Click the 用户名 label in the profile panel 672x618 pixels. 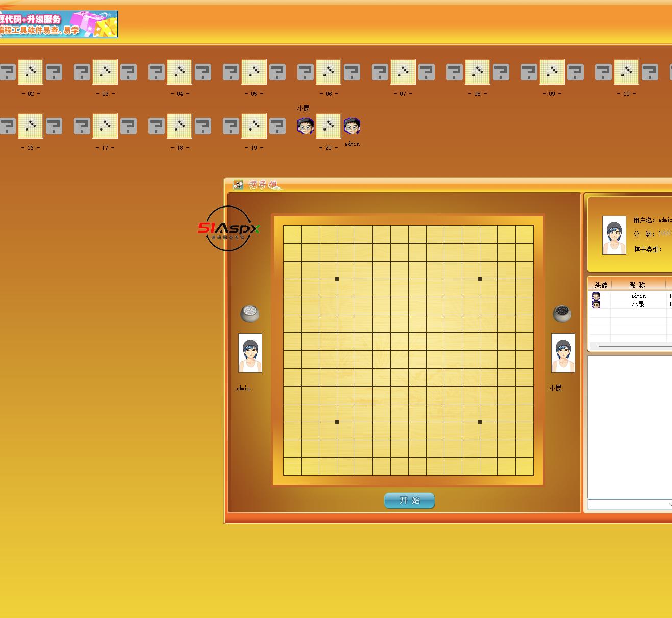pyautogui.click(x=644, y=220)
